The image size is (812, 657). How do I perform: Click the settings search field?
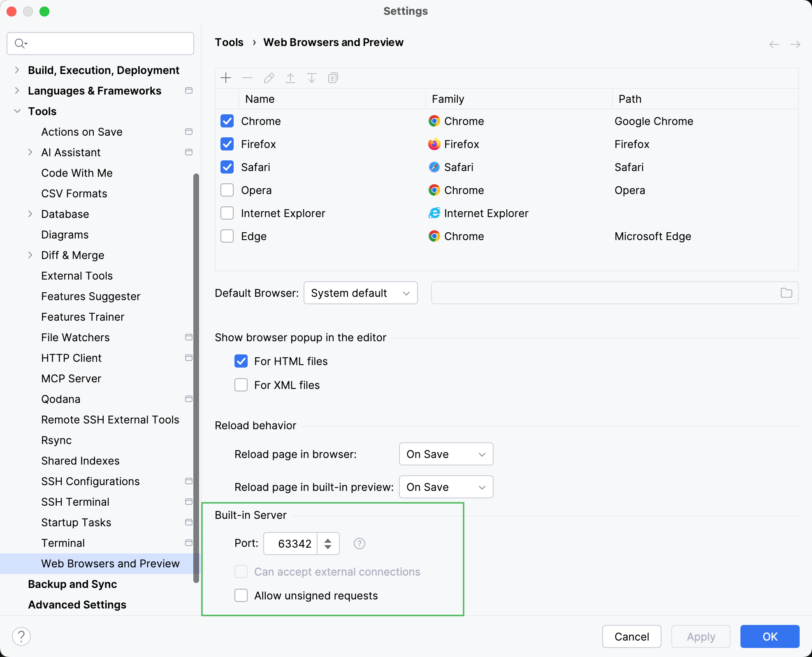(x=100, y=43)
